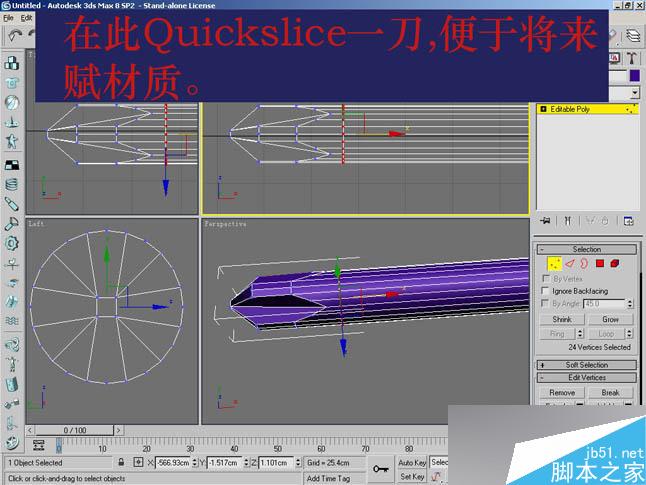Click the Set Key button

coord(412,476)
